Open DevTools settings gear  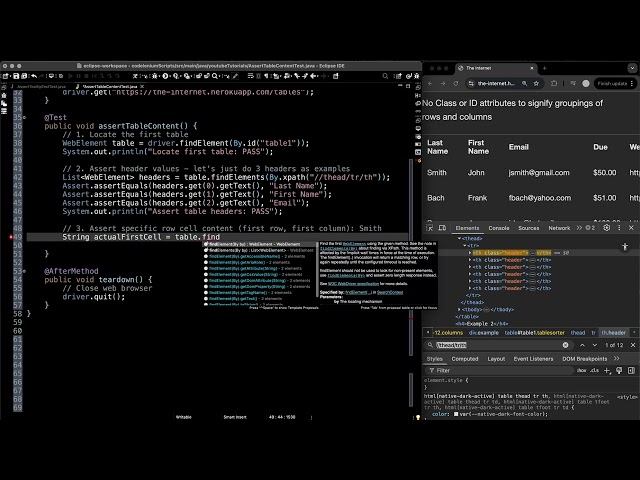607,228
